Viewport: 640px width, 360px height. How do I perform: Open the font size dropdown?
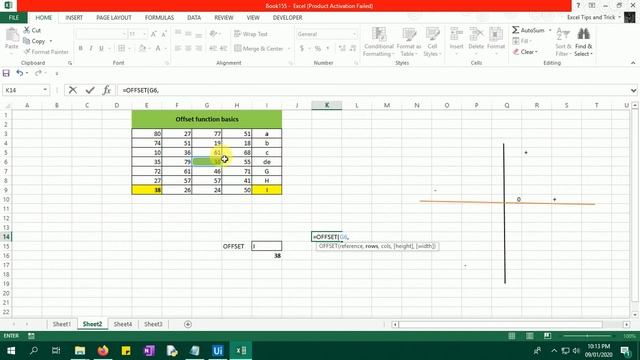(145, 34)
